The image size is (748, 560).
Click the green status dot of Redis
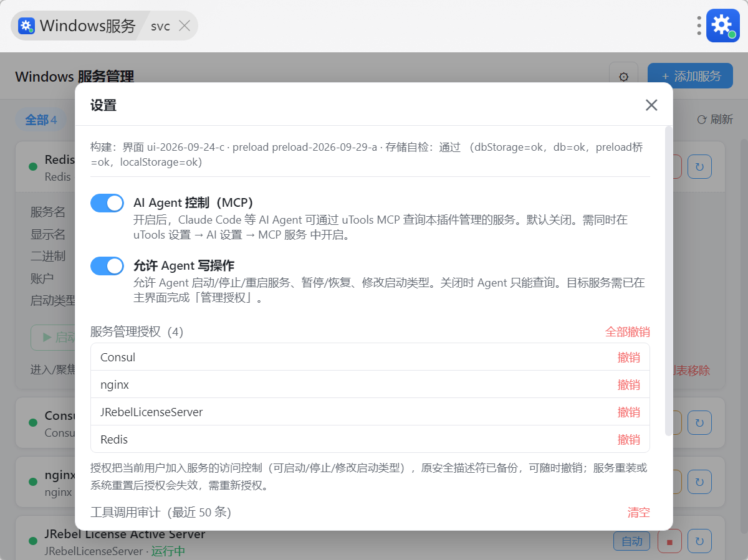(x=33, y=167)
